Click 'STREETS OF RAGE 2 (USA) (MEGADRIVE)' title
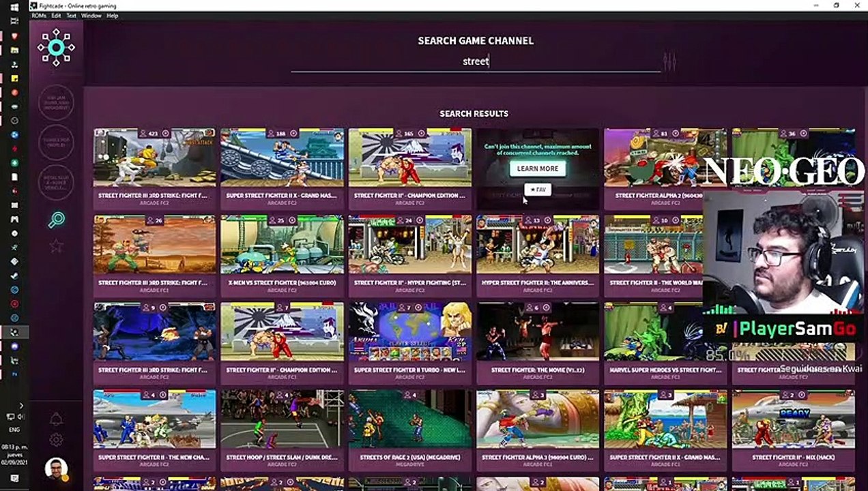 pyautogui.click(x=409, y=457)
